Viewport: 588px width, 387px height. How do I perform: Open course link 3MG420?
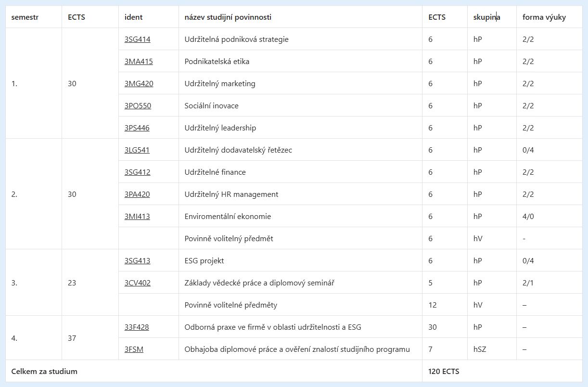[139, 84]
